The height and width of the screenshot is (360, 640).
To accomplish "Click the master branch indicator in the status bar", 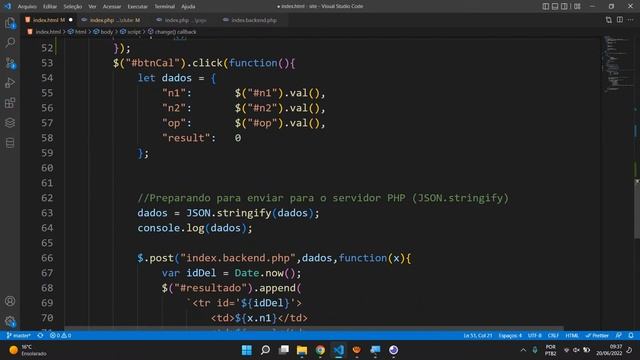I will [x=19, y=336].
